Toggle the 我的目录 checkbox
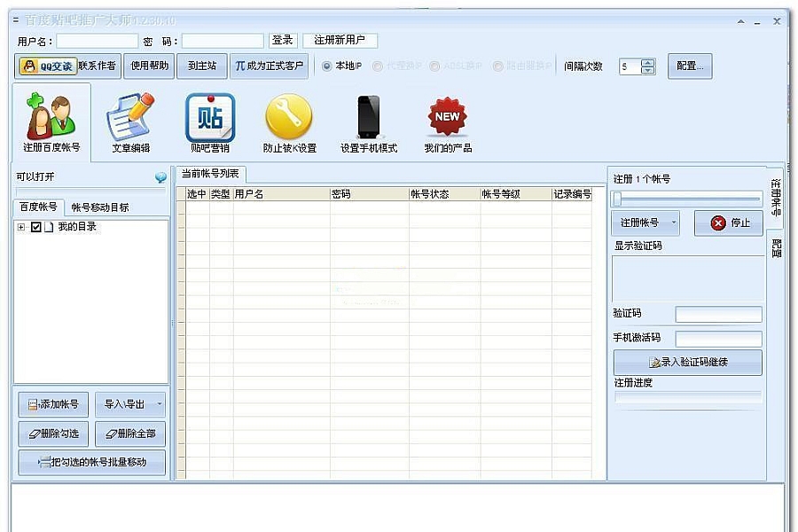This screenshot has height=532, width=798. point(35,227)
